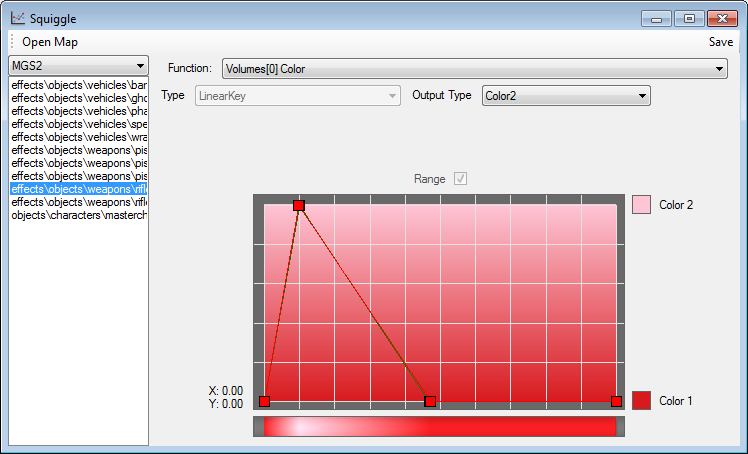
Task: Select the bottom-left graph key point
Action: click(264, 401)
